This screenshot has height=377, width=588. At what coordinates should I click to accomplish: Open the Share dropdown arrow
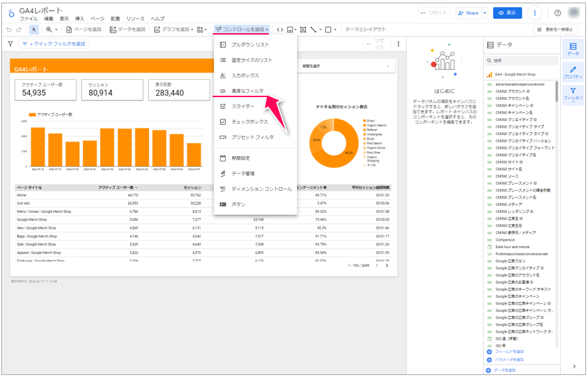485,13
